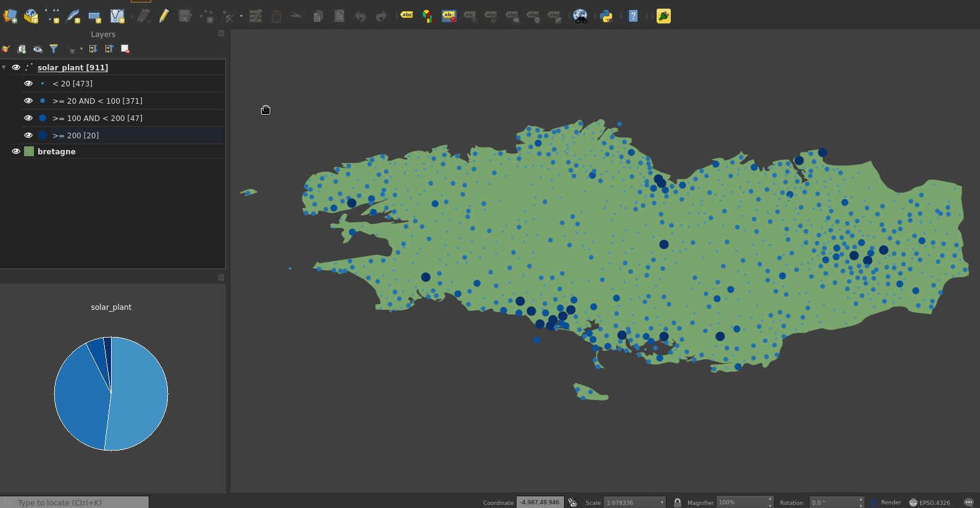Screen dimensions: 980x508
Task: Create a new GeoPackage layer
Action: [31, 16]
